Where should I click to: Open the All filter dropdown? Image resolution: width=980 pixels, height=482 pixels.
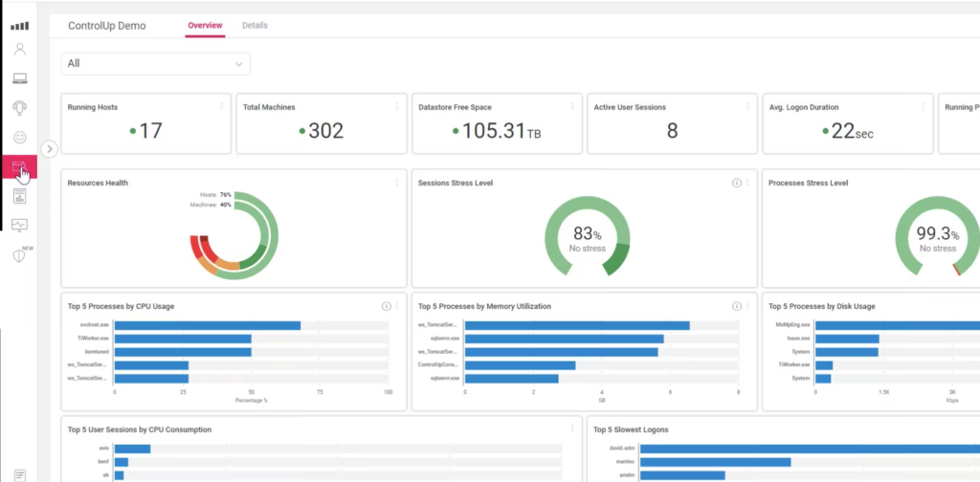pos(156,63)
